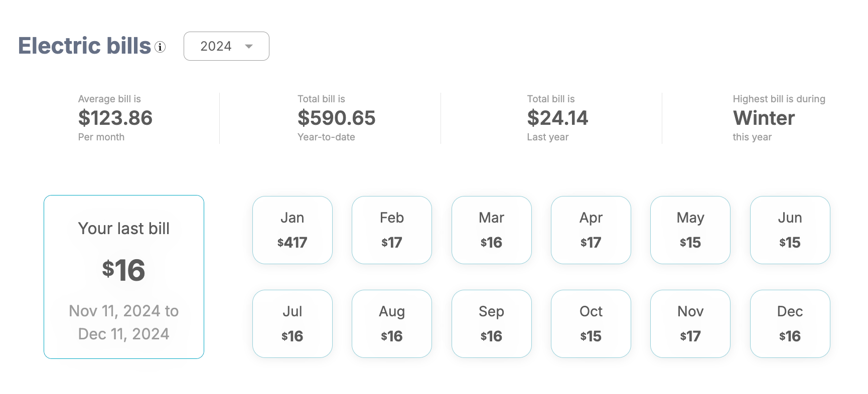
Task: Choose the Apr bill card
Action: pos(591,230)
